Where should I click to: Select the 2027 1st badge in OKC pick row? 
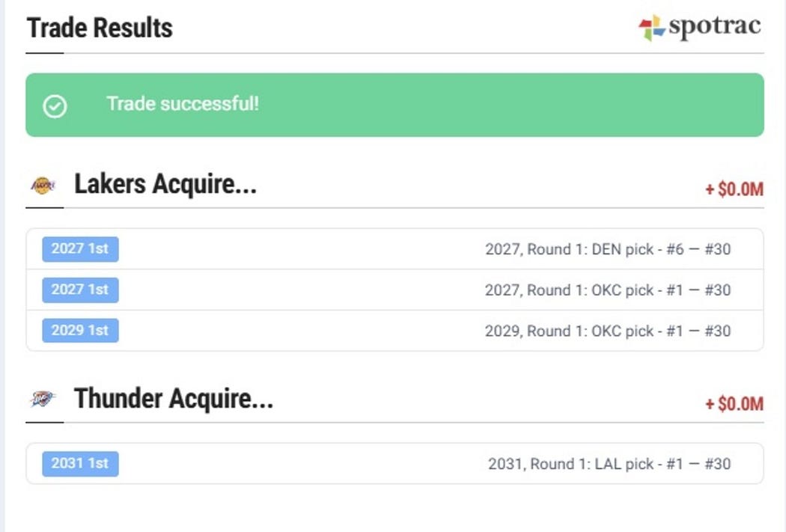[x=80, y=290]
